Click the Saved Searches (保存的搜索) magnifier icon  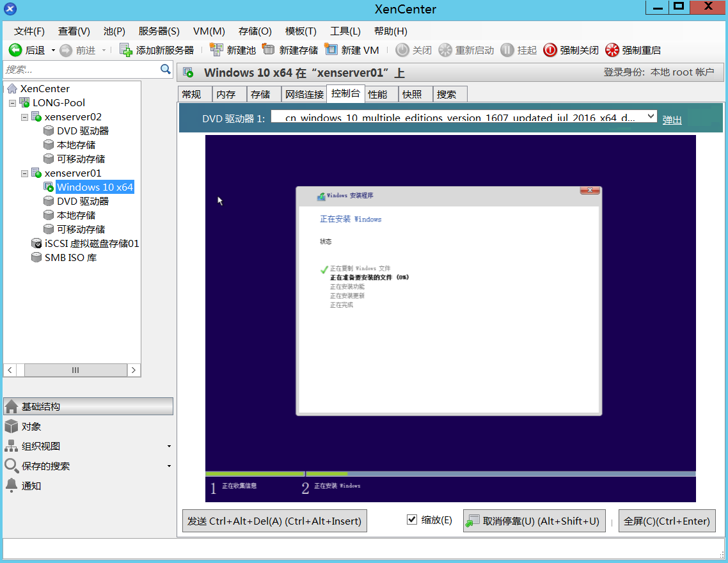[x=12, y=466]
